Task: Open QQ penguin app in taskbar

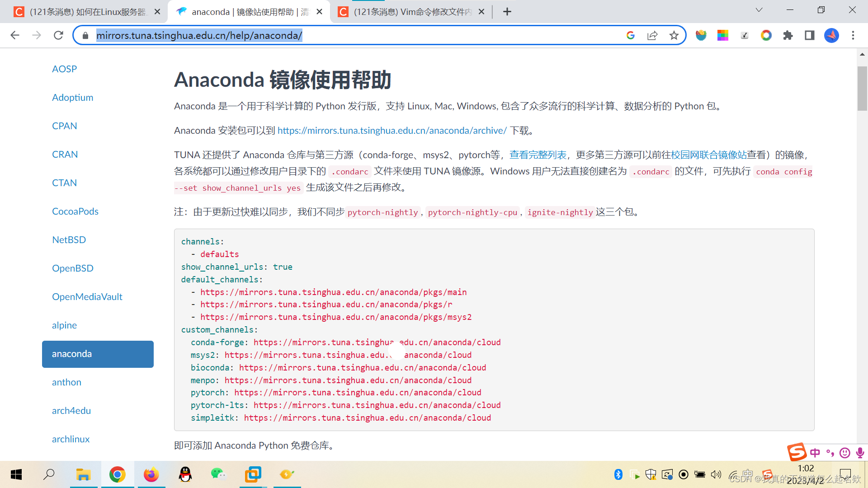Action: coord(185,474)
